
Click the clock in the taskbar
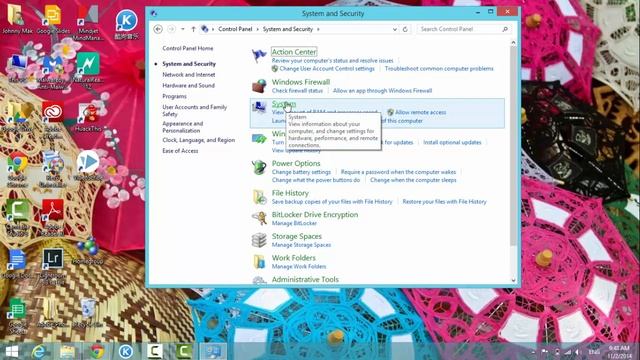coord(619,352)
